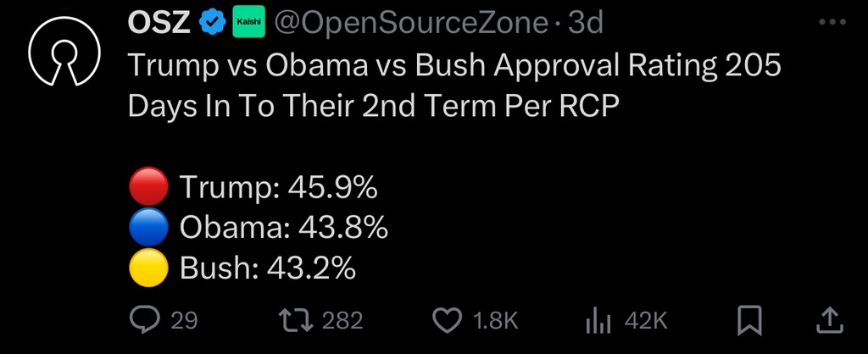Like the post with the heart icon

click(447, 321)
